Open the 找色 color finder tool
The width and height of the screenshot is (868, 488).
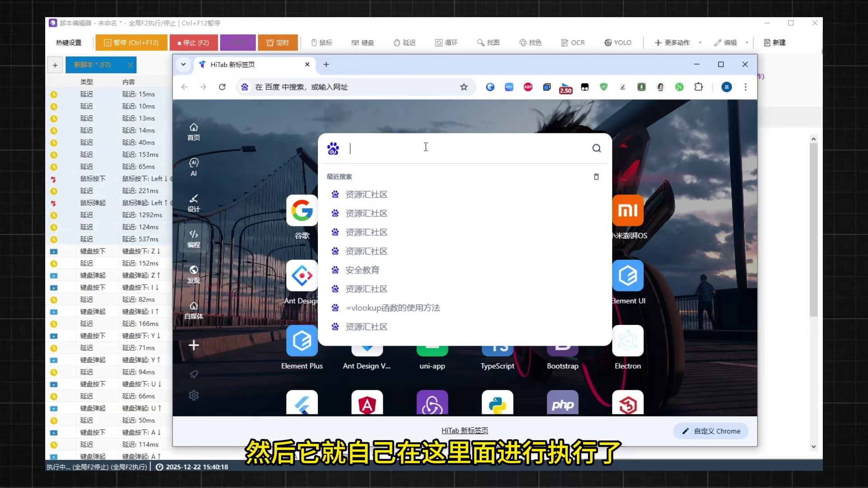530,42
